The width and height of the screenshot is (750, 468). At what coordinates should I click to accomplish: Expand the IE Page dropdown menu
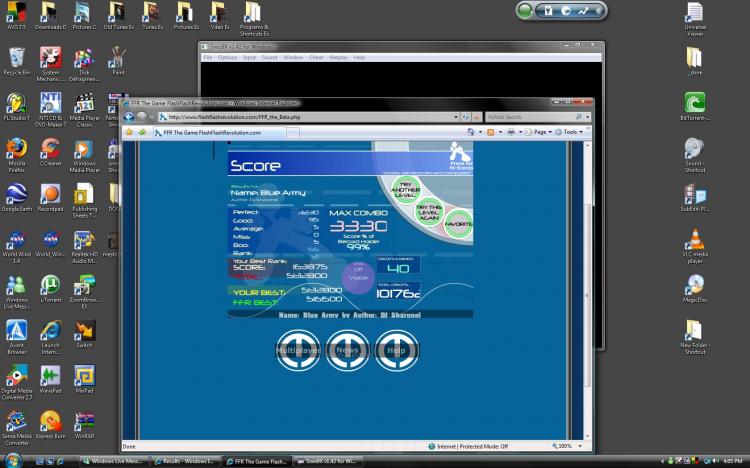coord(540,131)
